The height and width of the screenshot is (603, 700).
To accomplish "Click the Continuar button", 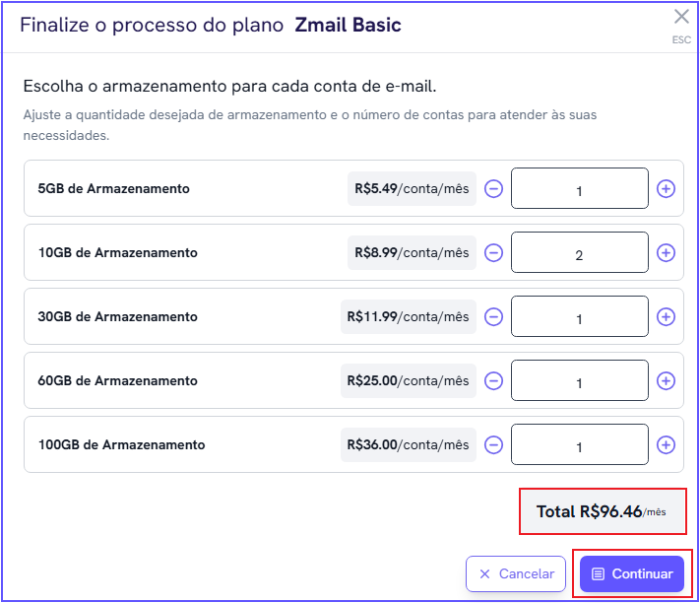I will click(x=632, y=573).
